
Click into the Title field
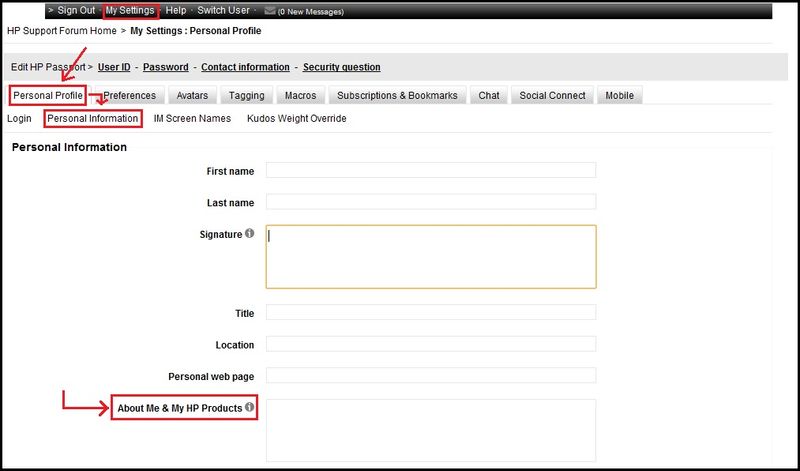tap(431, 312)
